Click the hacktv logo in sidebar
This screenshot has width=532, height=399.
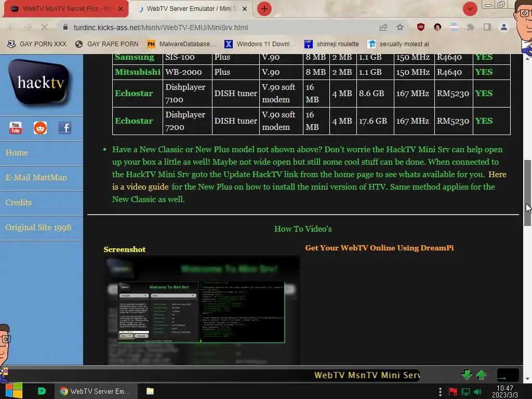tap(41, 83)
